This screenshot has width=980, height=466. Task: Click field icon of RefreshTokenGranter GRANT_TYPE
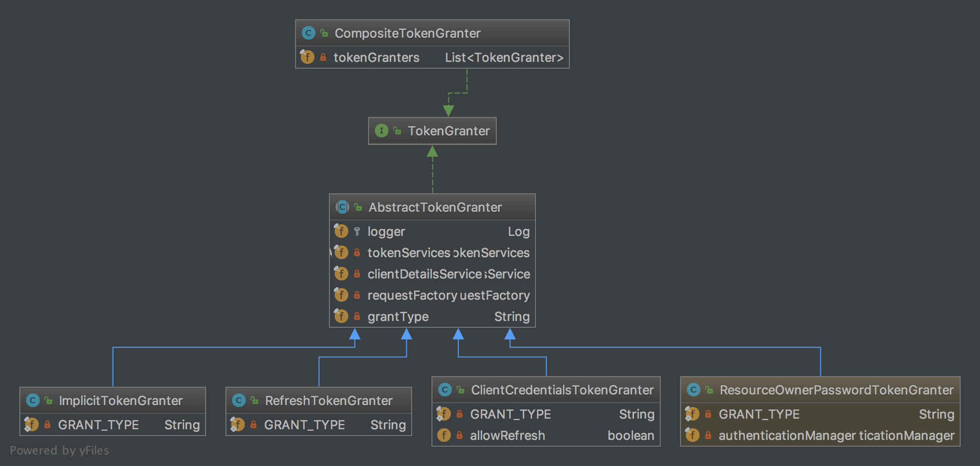238,424
